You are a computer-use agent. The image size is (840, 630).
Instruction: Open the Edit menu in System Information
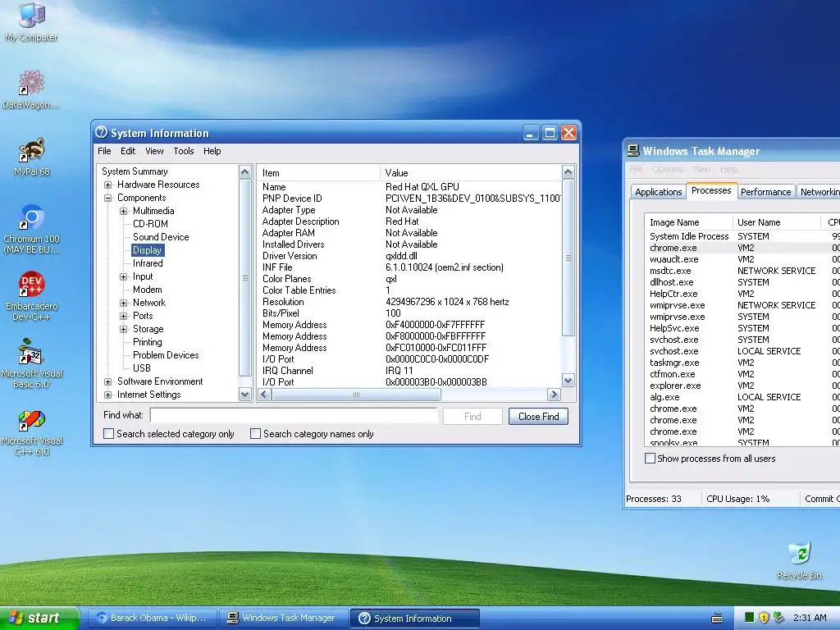[128, 151]
